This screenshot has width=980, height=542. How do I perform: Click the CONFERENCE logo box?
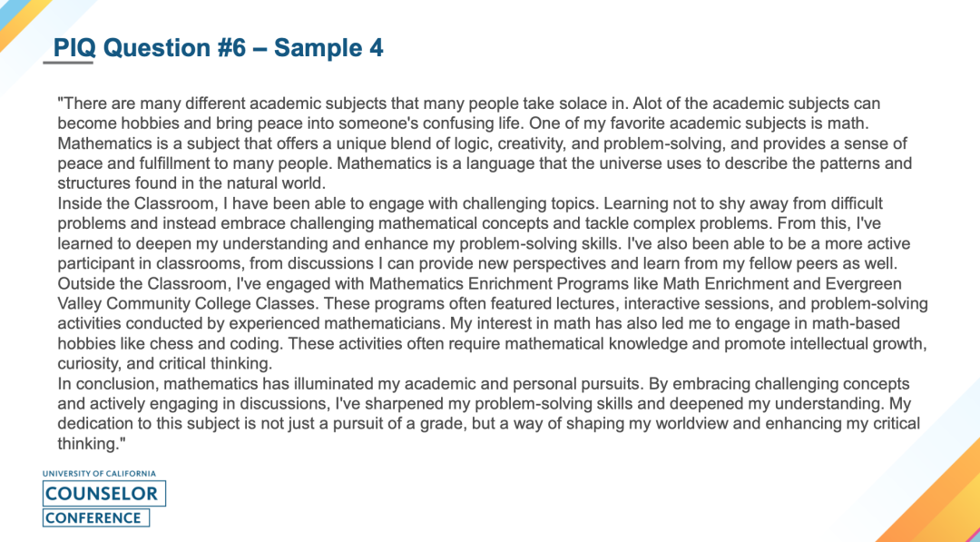(x=96, y=518)
